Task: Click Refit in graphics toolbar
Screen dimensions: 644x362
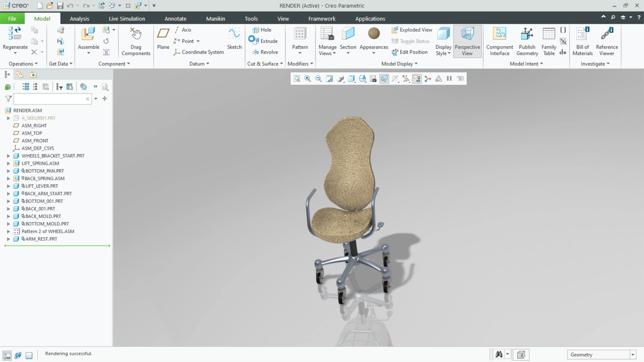Action: 297,79
